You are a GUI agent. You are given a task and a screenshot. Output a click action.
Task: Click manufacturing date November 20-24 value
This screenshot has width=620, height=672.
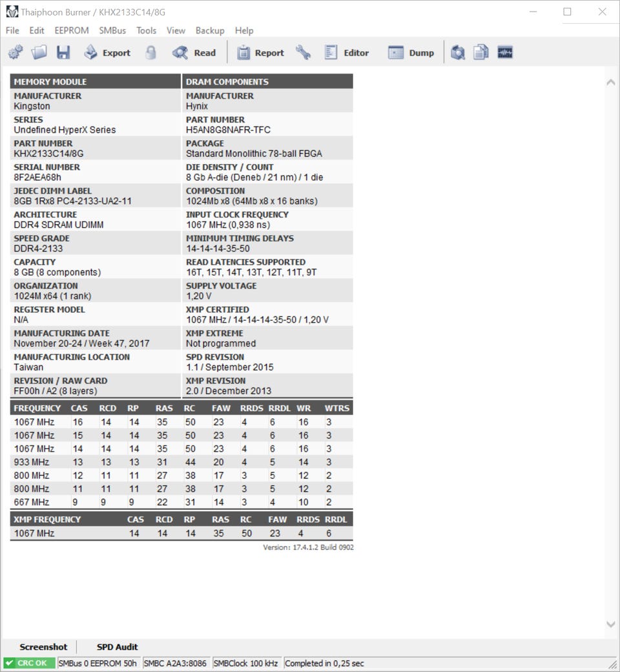tap(81, 343)
